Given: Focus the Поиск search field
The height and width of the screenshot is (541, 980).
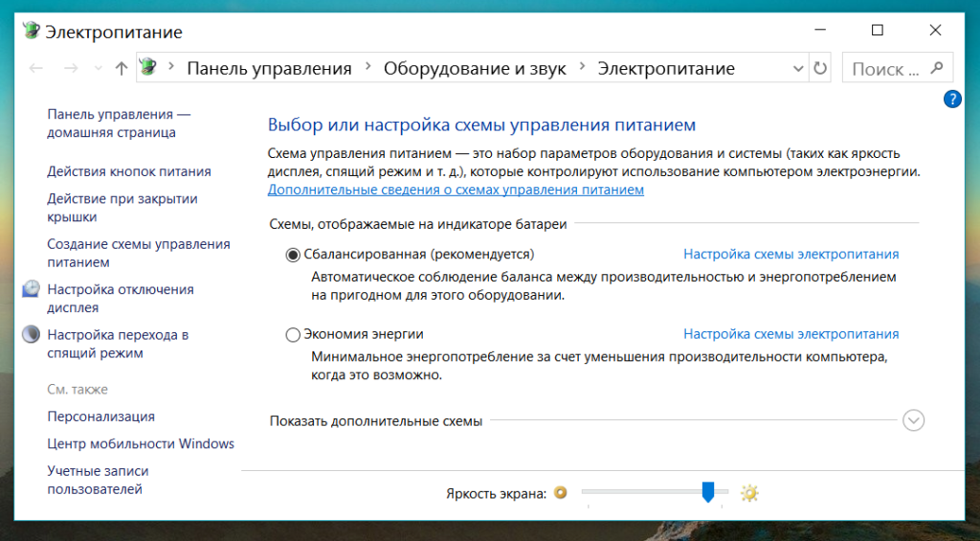Looking at the screenshot, I should (898, 68).
